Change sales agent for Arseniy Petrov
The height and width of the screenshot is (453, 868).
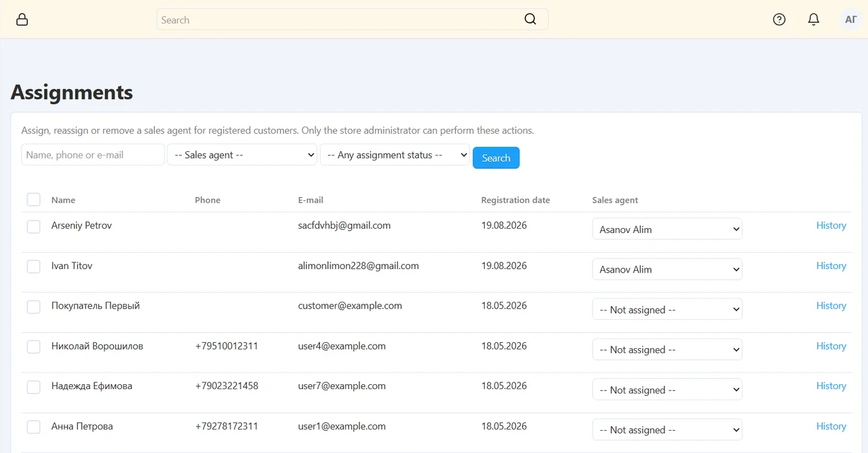(x=667, y=229)
